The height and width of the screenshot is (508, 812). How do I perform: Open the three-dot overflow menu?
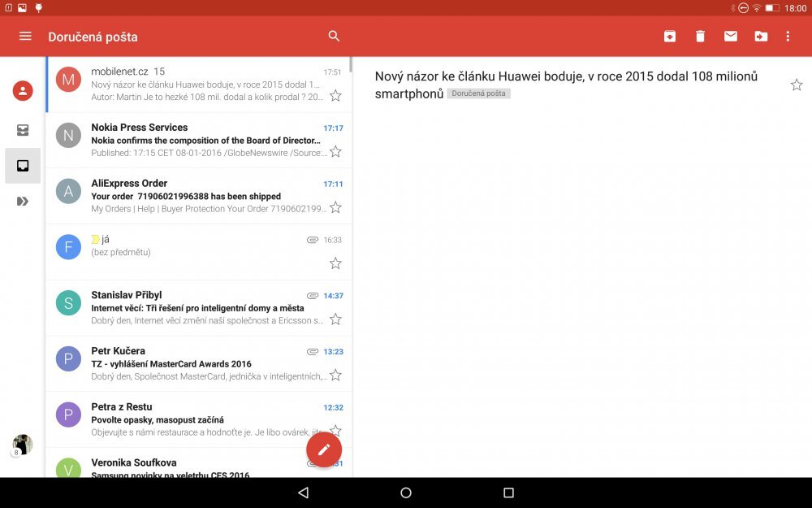click(x=788, y=37)
